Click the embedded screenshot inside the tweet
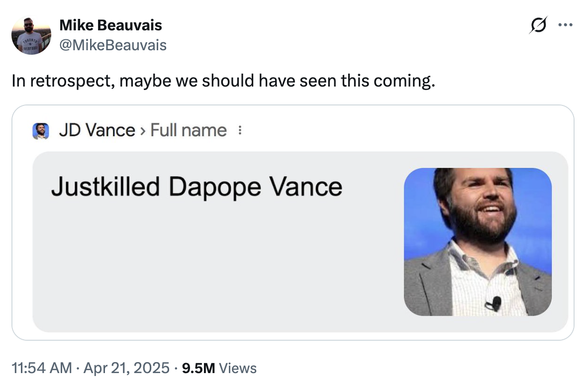The height and width of the screenshot is (387, 588). [294, 224]
